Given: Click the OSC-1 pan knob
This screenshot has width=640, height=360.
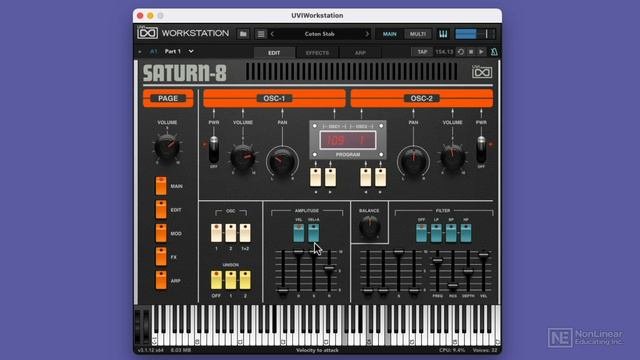Looking at the screenshot, I should [282, 162].
